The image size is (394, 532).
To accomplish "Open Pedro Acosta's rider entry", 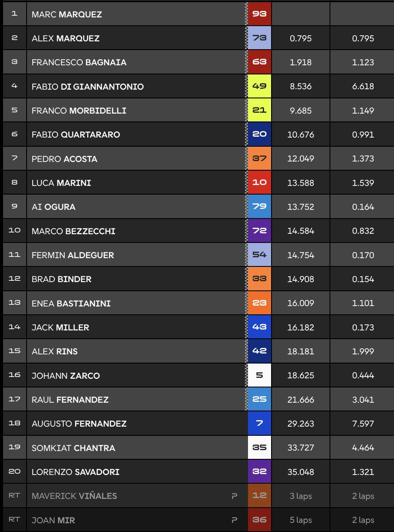I will click(65, 159).
